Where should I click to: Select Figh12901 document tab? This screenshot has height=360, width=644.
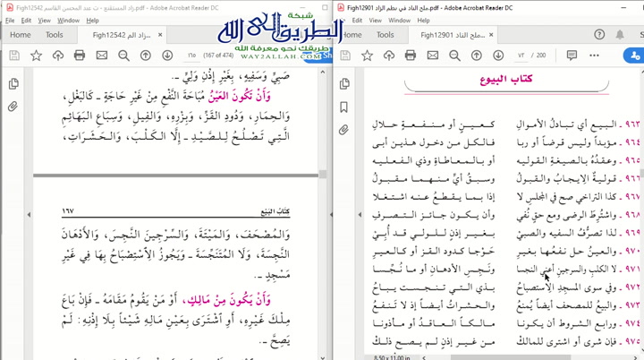(x=453, y=35)
